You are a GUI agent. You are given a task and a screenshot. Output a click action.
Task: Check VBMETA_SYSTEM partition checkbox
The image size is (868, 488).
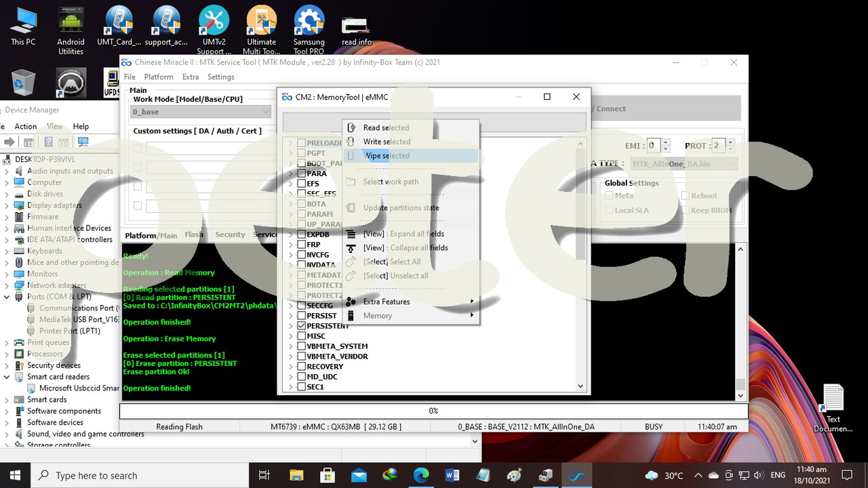(x=302, y=346)
